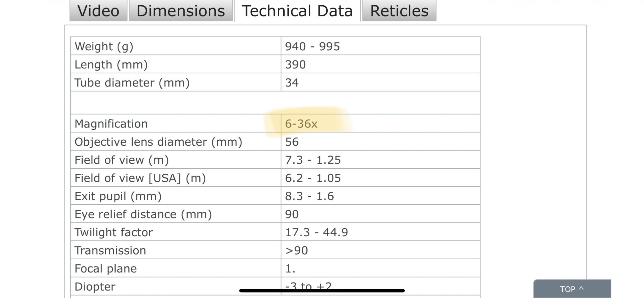This screenshot has height=298, width=644.
Task: Click the Length (mm) label cell
Action: [x=111, y=65]
